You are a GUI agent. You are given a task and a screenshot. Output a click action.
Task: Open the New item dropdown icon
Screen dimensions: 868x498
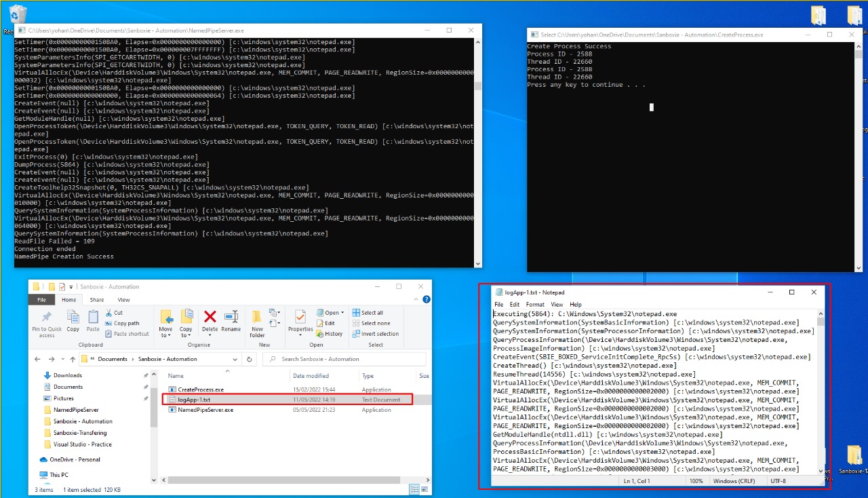[x=274, y=313]
